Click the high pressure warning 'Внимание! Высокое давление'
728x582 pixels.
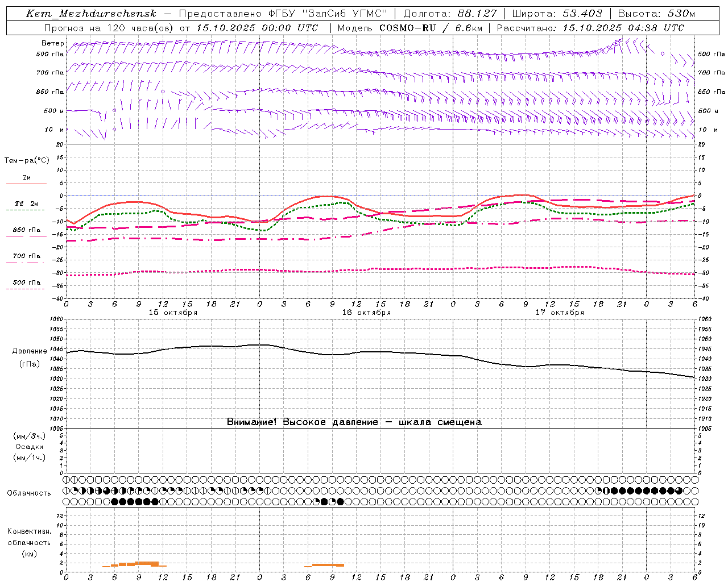tap(302, 422)
